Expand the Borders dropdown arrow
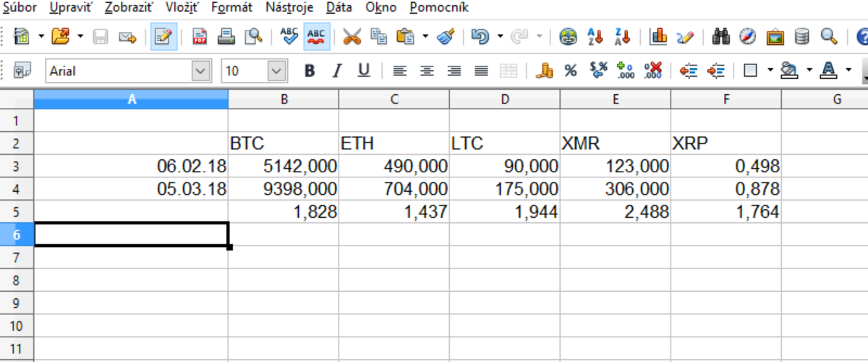 (770, 71)
